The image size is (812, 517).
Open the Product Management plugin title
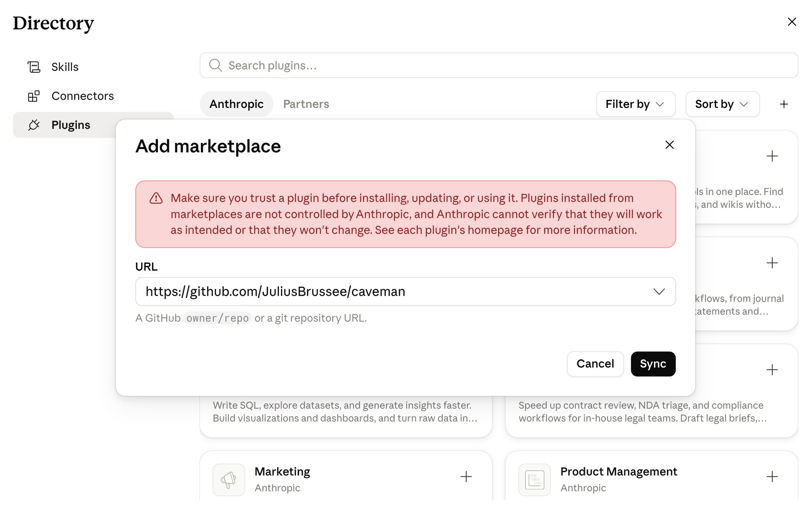(619, 471)
